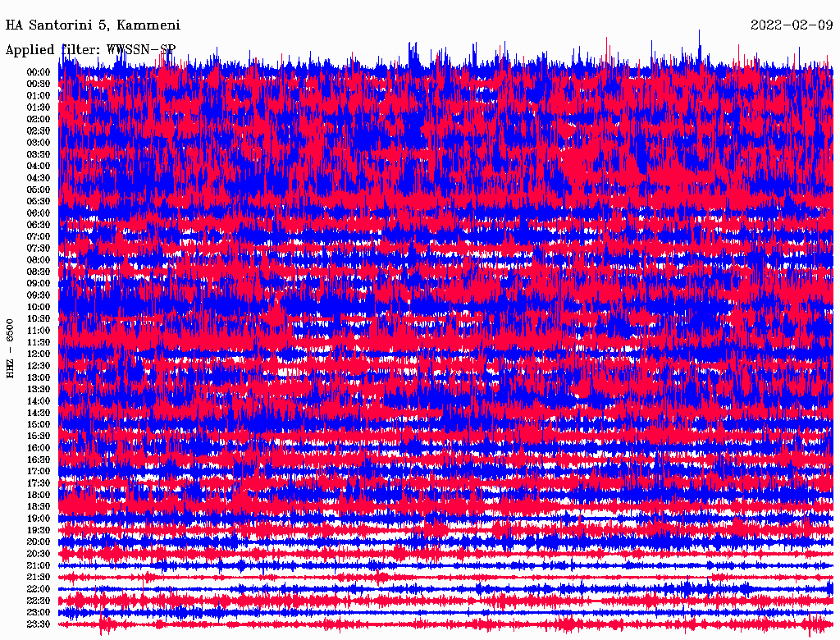Click the station title "HA Santorini 5, Kammeni"
The image size is (840, 640).
tap(93, 25)
